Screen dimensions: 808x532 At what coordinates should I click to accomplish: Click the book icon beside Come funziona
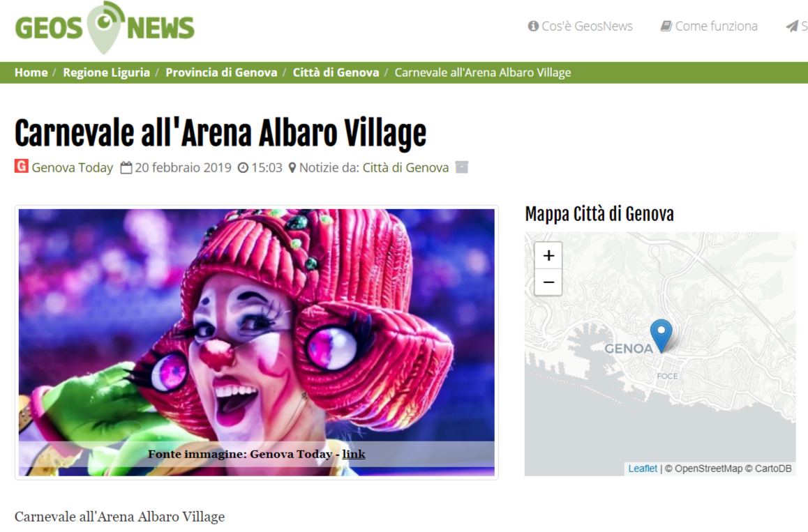pos(666,26)
